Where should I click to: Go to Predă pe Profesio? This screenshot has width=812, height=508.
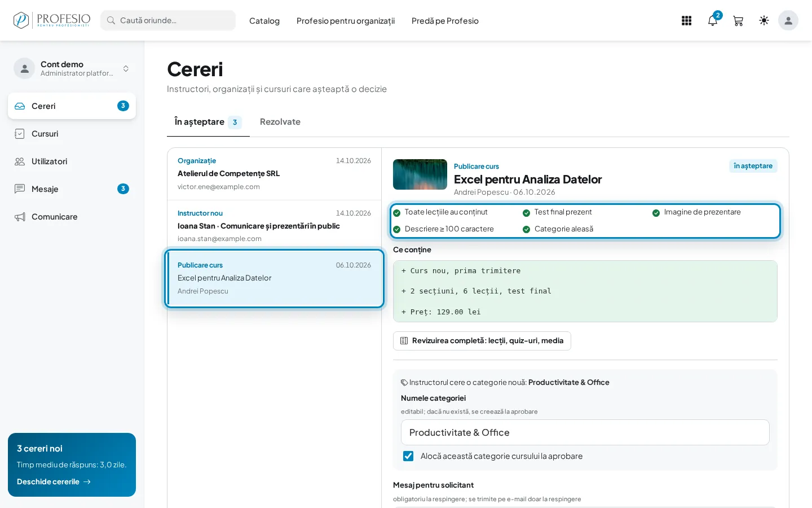[445, 21]
